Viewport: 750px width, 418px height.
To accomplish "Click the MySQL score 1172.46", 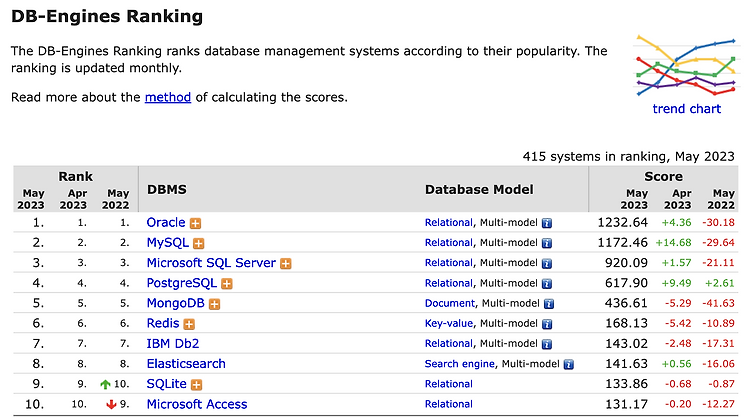I will click(x=622, y=242).
